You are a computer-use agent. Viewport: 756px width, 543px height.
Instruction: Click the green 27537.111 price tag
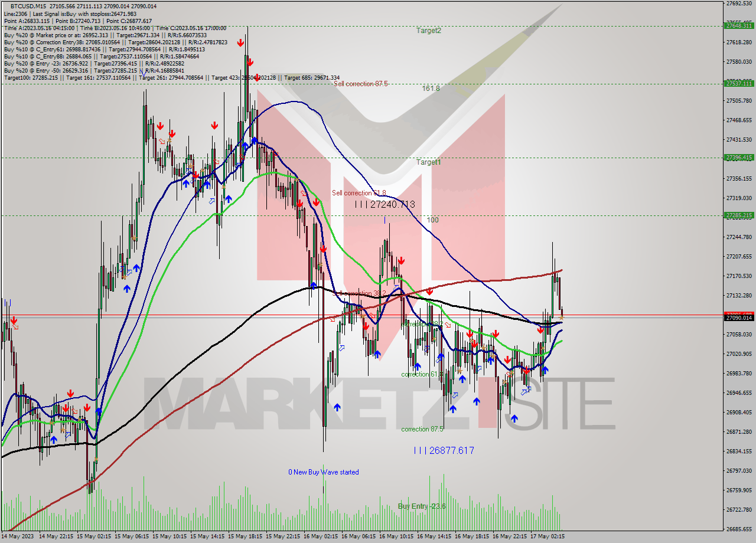[738, 83]
